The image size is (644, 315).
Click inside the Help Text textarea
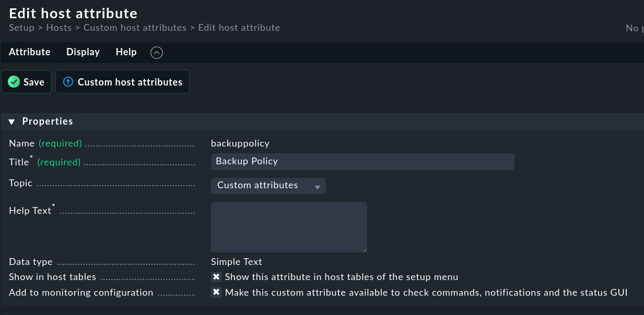pos(289,227)
